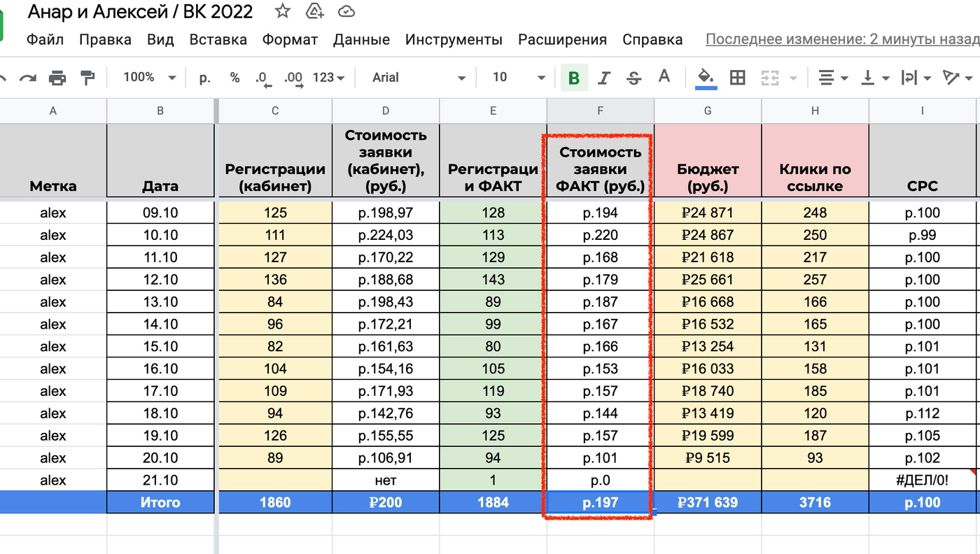This screenshot has height=554, width=980.
Task: Select CPC cell р.112
Action: coord(923,413)
